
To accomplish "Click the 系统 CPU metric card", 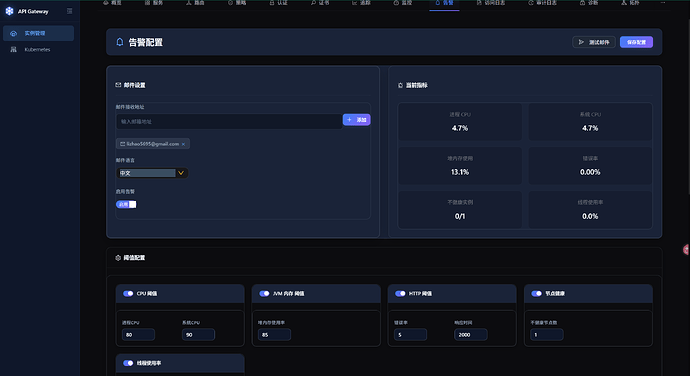I will 590,122.
